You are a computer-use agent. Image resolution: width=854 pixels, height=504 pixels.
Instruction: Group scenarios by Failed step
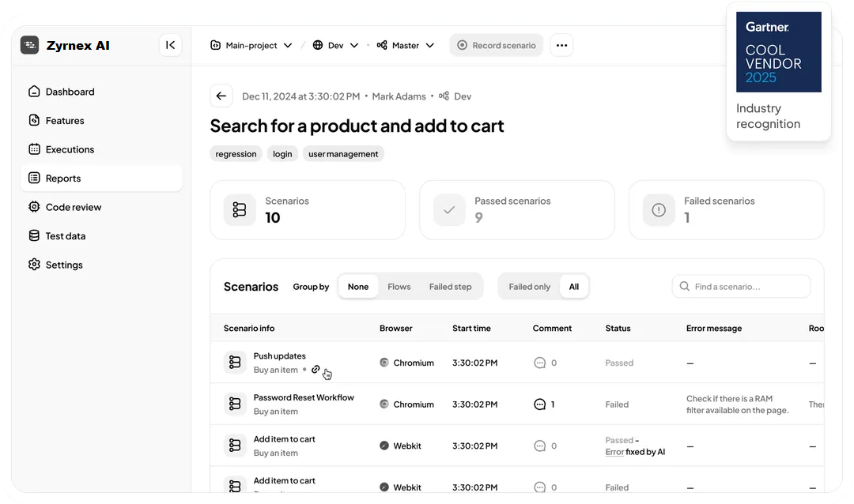coord(451,287)
